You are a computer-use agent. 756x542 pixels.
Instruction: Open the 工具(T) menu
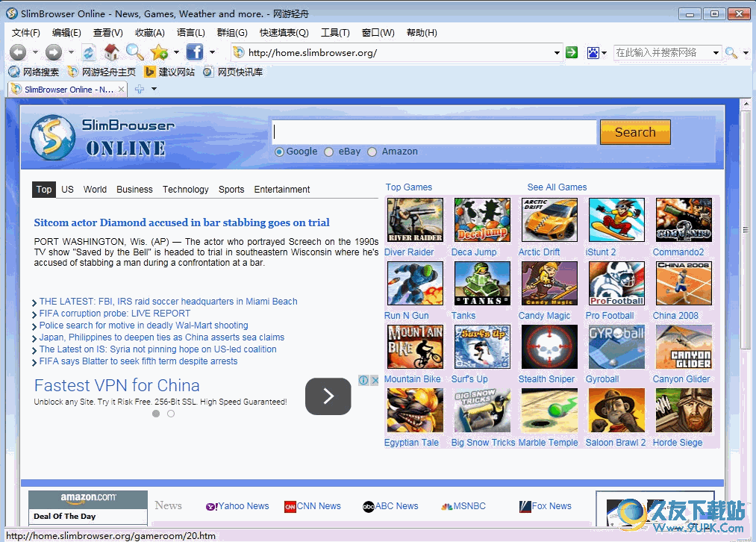[x=335, y=32]
